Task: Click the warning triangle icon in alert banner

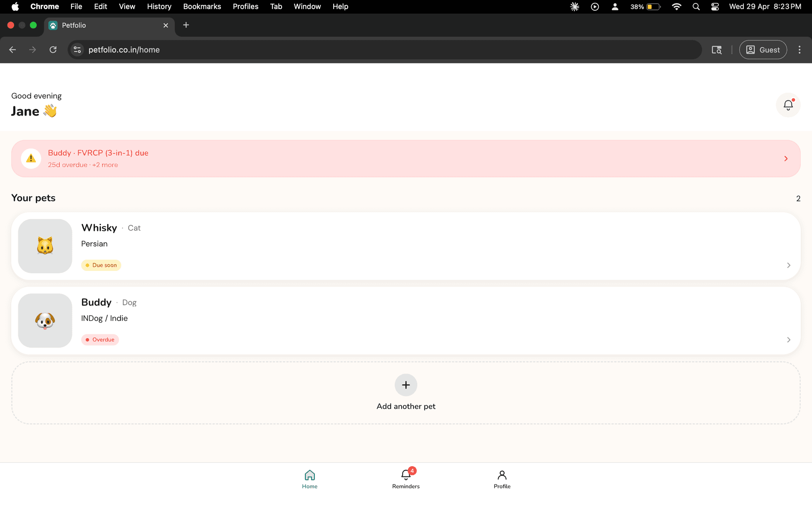Action: [31, 159]
